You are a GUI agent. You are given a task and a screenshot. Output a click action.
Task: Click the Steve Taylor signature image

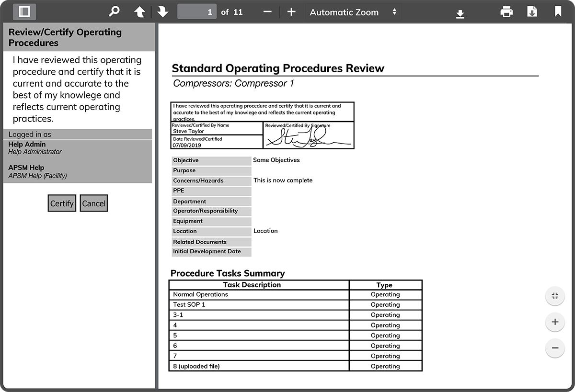309,137
